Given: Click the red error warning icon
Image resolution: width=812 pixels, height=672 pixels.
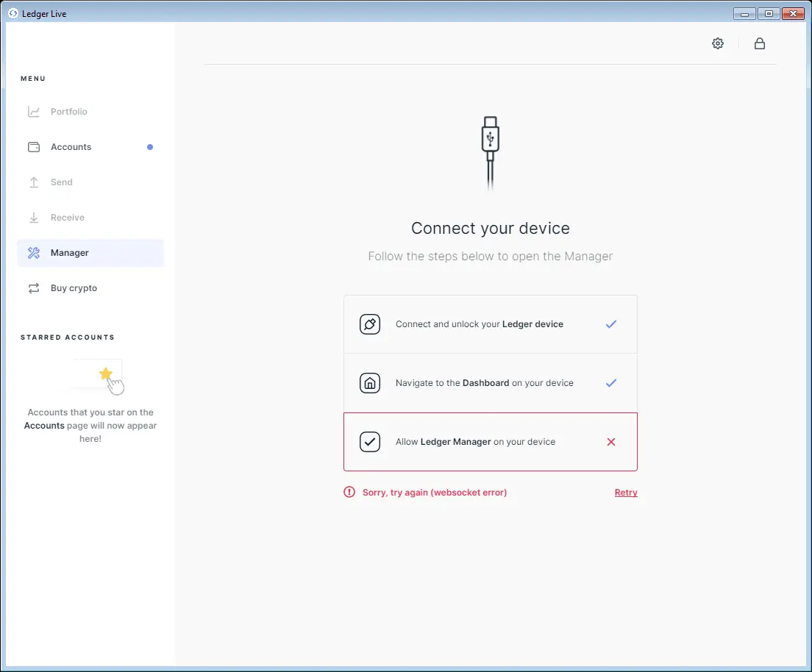Looking at the screenshot, I should coord(349,492).
